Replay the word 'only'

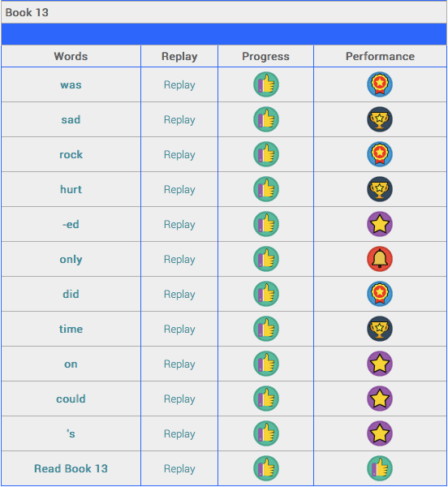179,260
